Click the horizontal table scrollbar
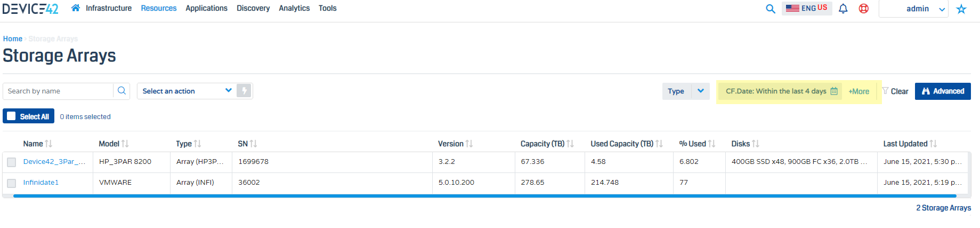Image resolution: width=980 pixels, height=228 pixels. point(480,196)
